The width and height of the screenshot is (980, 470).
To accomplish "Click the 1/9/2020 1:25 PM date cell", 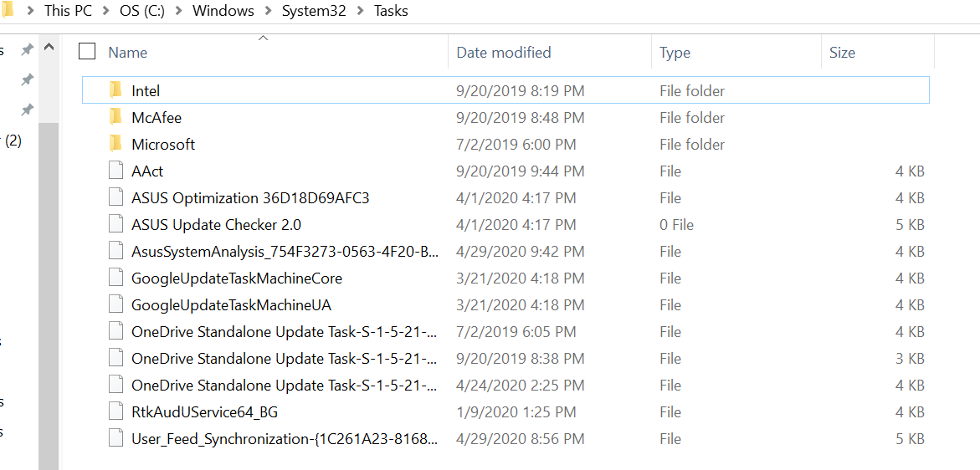I will tap(516, 413).
